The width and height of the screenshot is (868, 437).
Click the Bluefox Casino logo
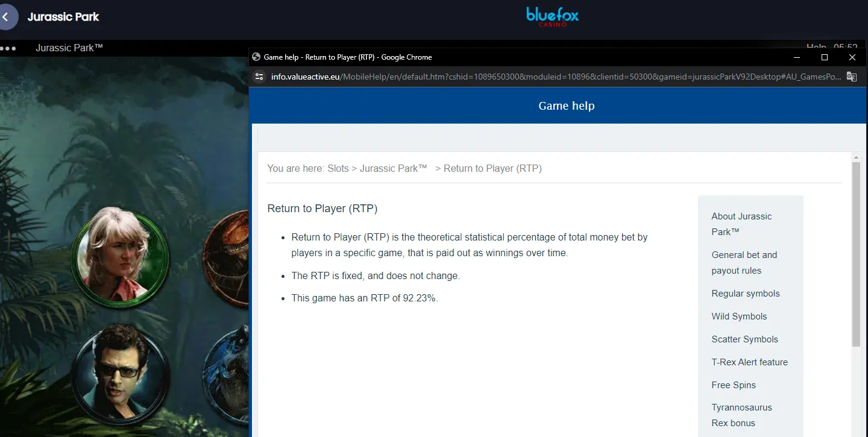(552, 17)
